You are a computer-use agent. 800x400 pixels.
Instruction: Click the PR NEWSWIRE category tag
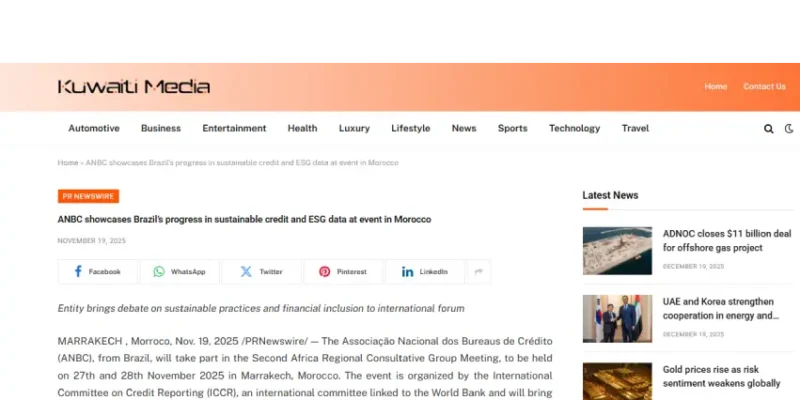[x=88, y=196]
